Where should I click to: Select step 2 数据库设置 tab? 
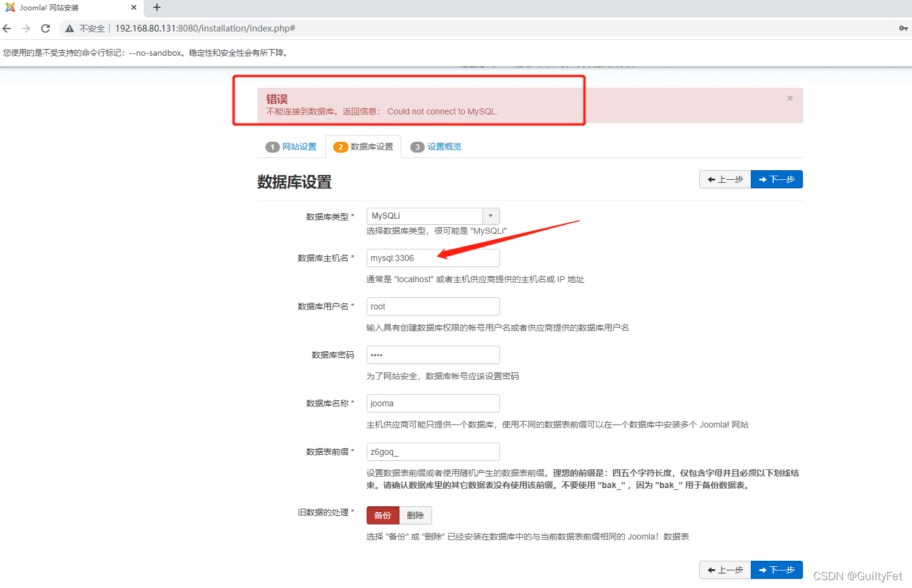click(x=364, y=147)
